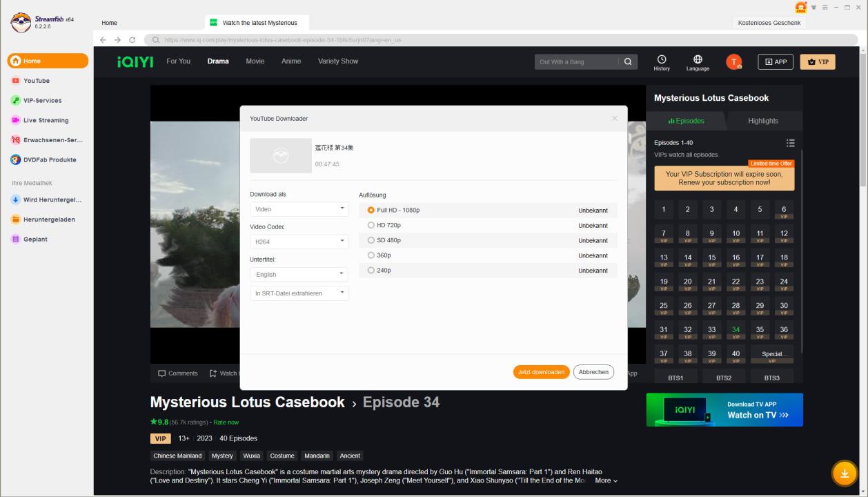Click the Watch on TV banner
This screenshot has width=868, height=497.
[724, 410]
